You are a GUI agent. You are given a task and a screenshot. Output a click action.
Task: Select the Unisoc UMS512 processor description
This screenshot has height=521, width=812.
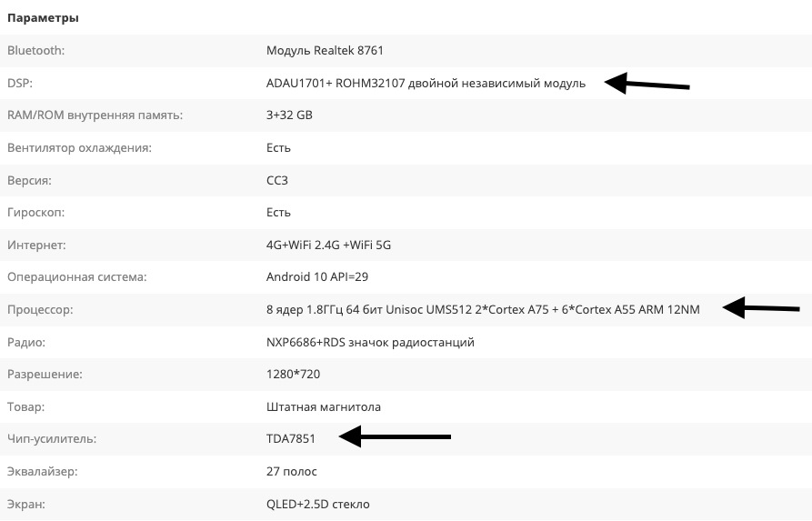(x=483, y=310)
